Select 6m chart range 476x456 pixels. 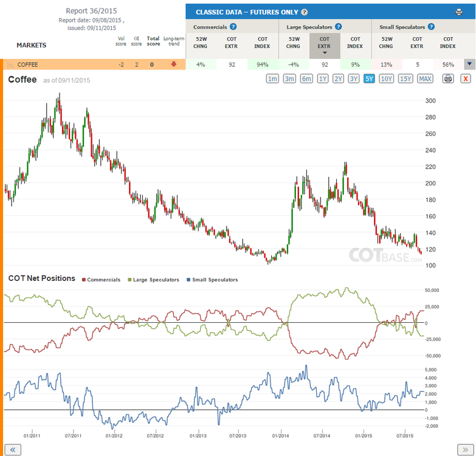tap(306, 79)
